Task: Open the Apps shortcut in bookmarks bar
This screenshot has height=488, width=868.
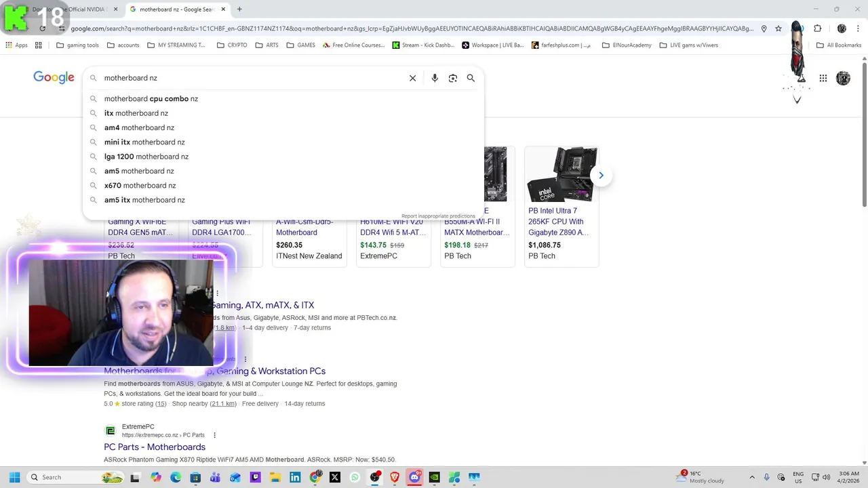Action: [16, 45]
